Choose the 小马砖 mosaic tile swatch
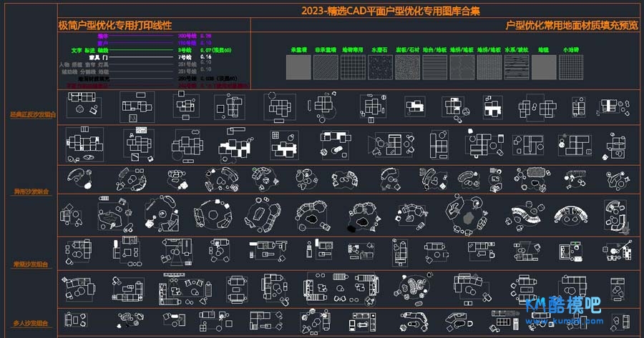 pos(571,68)
